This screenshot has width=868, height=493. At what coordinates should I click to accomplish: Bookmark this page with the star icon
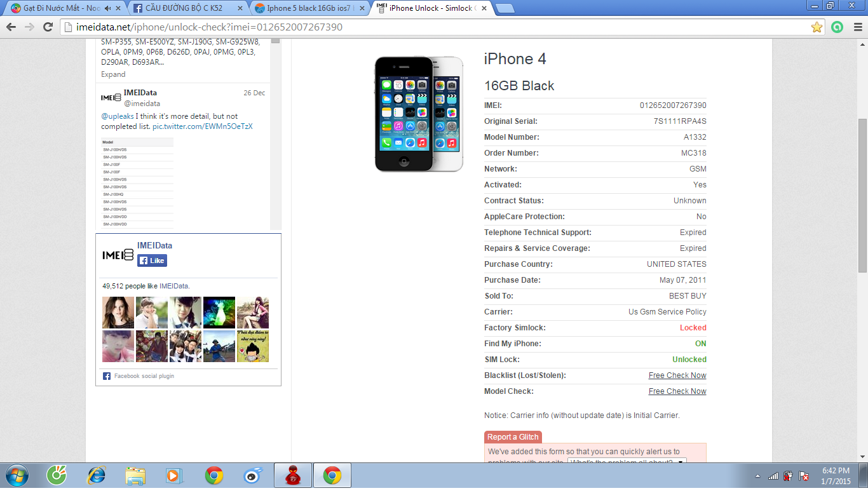817,27
